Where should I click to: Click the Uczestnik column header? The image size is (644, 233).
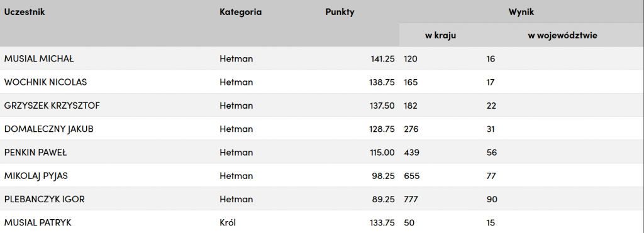(x=25, y=13)
